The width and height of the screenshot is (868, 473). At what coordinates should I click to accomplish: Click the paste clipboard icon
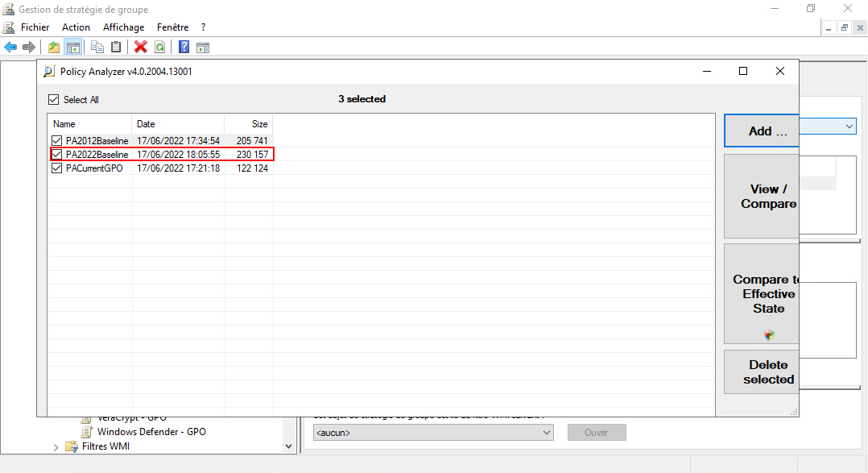click(116, 48)
